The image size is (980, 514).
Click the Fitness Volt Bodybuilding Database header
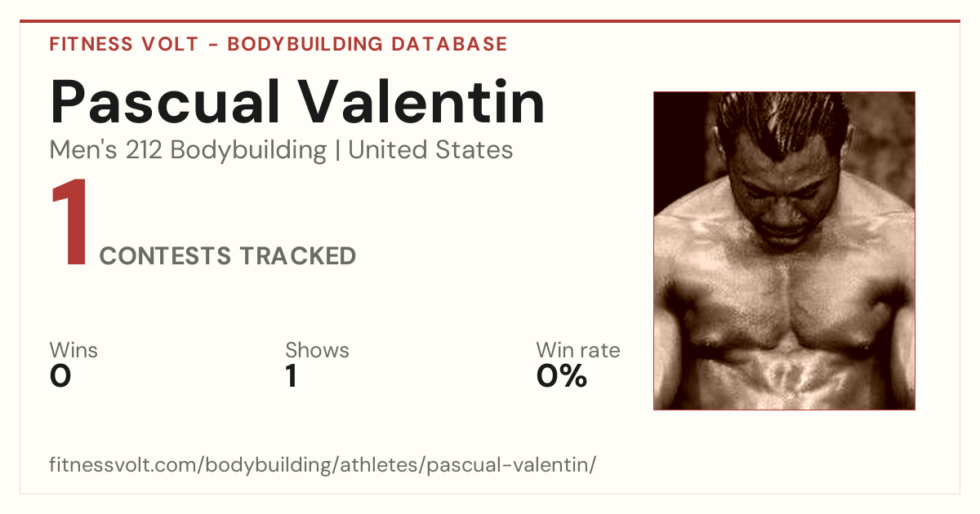pyautogui.click(x=278, y=44)
